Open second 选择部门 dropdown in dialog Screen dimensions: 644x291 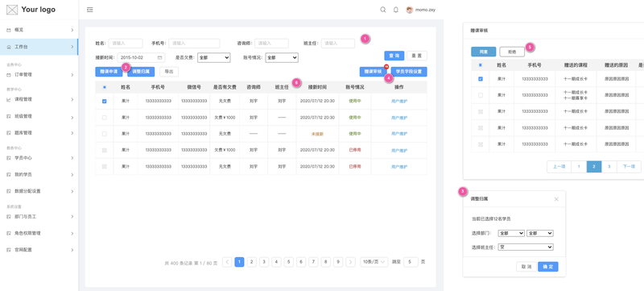[x=539, y=233]
